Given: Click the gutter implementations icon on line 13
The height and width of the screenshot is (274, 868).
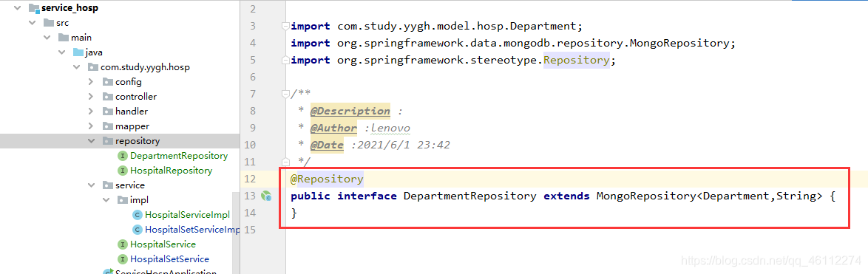Looking at the screenshot, I should (x=267, y=196).
